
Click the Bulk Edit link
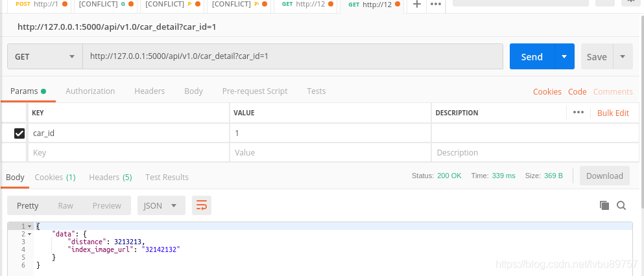613,113
